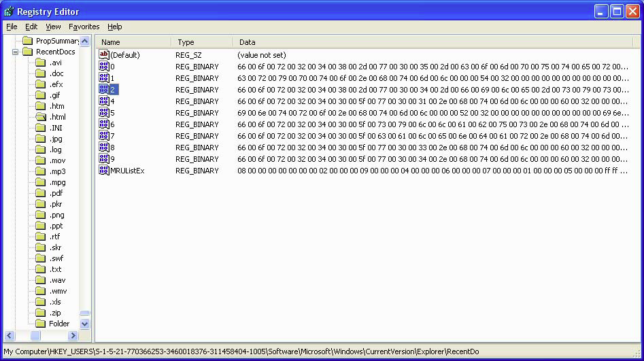Viewport: 644px width, 361px height.
Task: Open the Favorites menu
Action: point(84,27)
